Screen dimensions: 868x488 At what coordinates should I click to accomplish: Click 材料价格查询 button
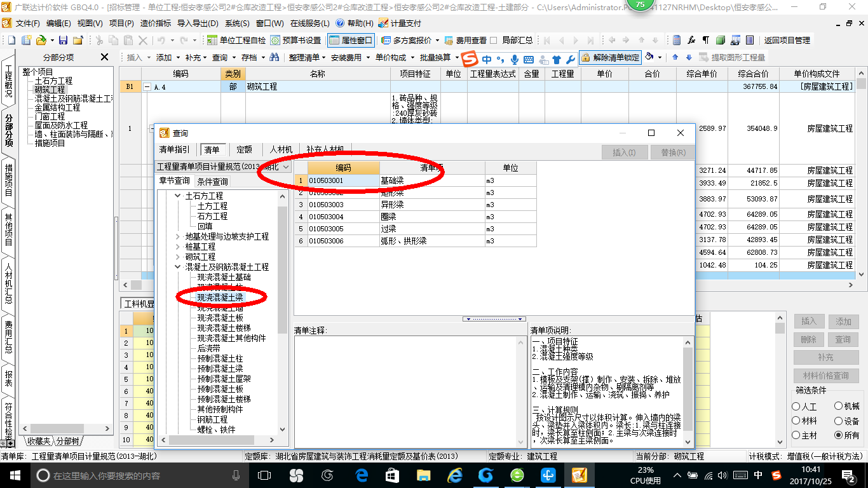[825, 376]
